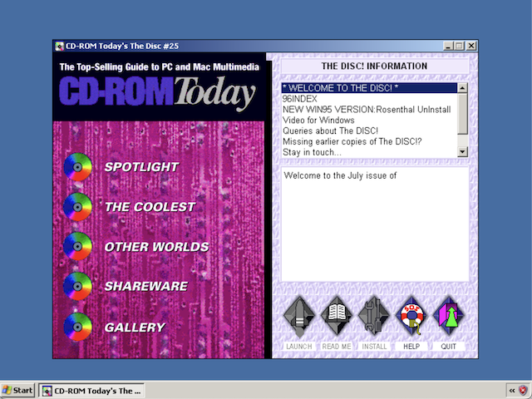
Task: Click the wrench Install icon
Action: click(x=374, y=316)
